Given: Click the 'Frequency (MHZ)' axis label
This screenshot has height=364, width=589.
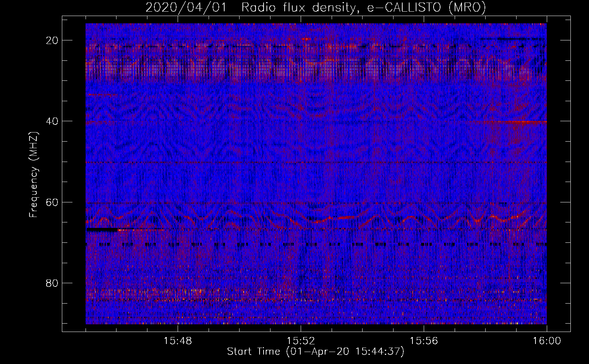Looking at the screenshot, I should pyautogui.click(x=33, y=175).
